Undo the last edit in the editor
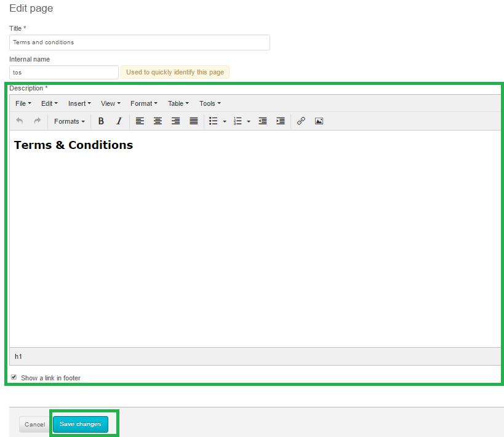Screen dimensions: 504x437 click(20, 121)
